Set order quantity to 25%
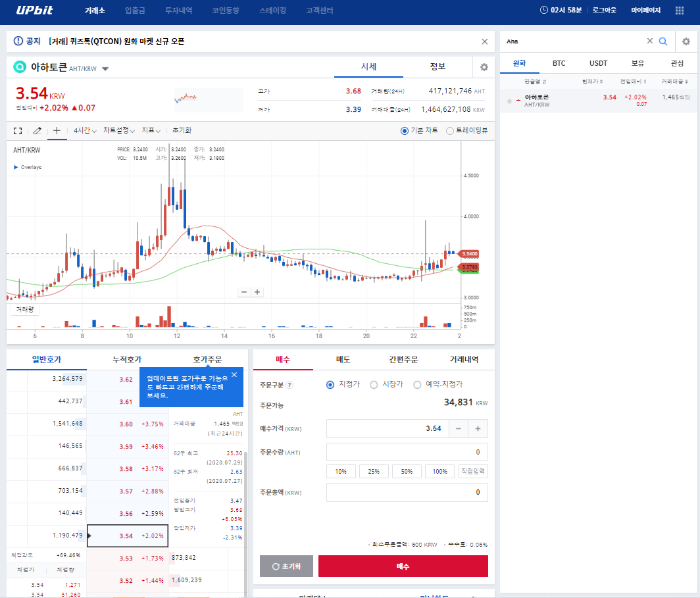700x598 pixels. (x=374, y=471)
